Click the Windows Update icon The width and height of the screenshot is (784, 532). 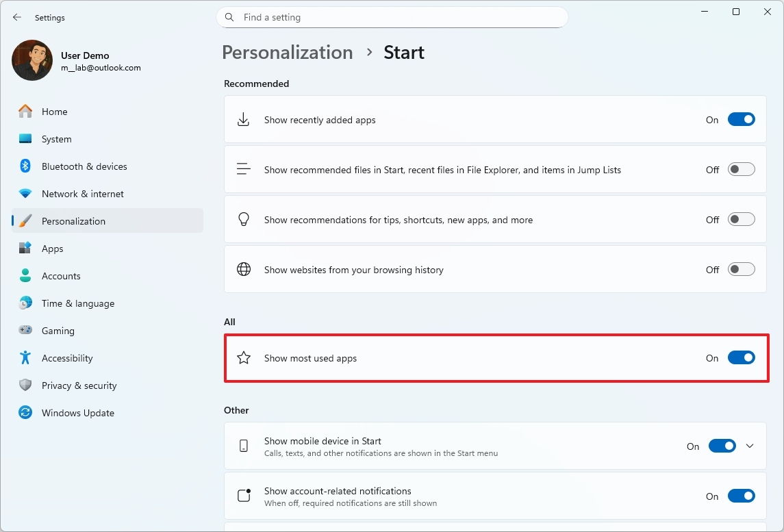point(25,413)
